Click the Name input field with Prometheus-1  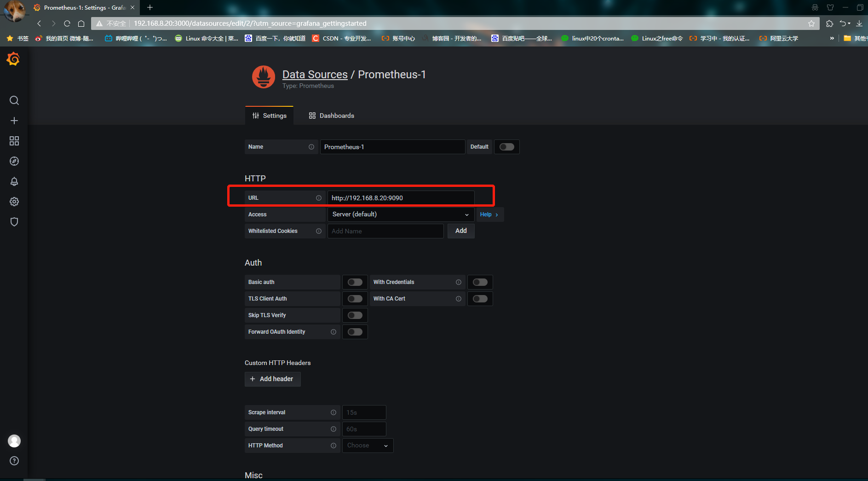click(x=392, y=147)
